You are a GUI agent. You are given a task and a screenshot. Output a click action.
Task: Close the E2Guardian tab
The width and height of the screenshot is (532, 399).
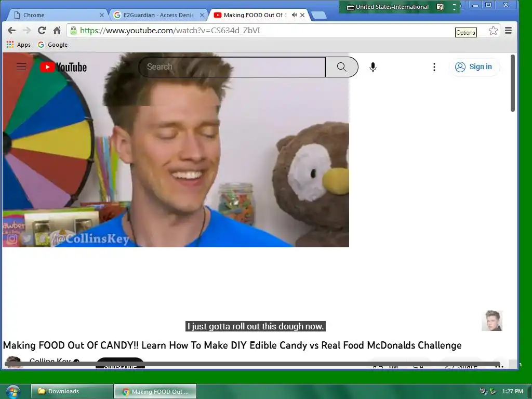tap(202, 15)
